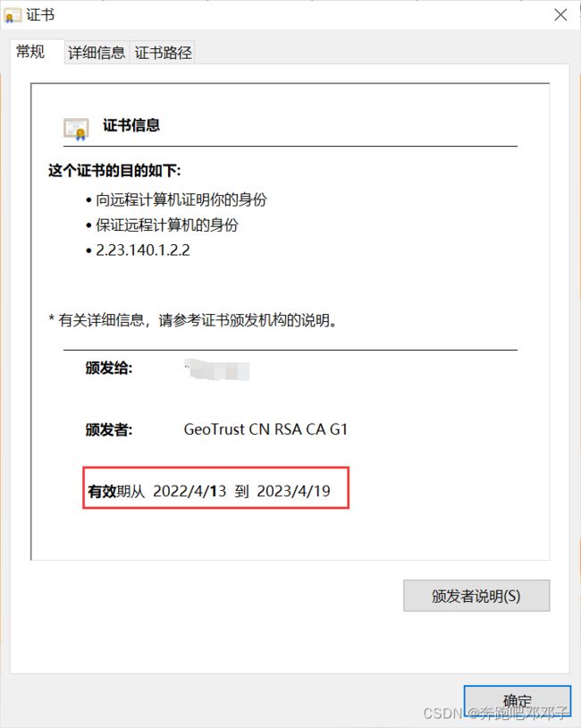
Task: Confirm with the 确定 button
Action: tap(517, 701)
